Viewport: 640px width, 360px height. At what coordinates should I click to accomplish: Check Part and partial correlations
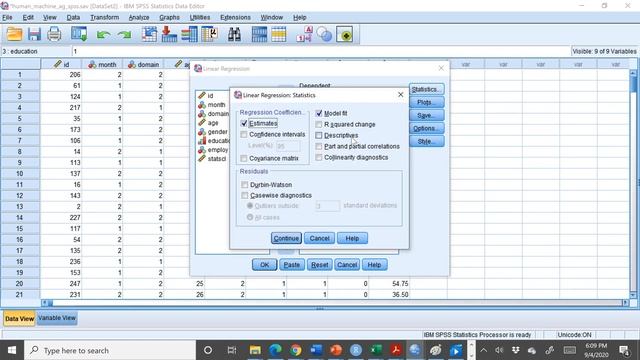coord(319,146)
